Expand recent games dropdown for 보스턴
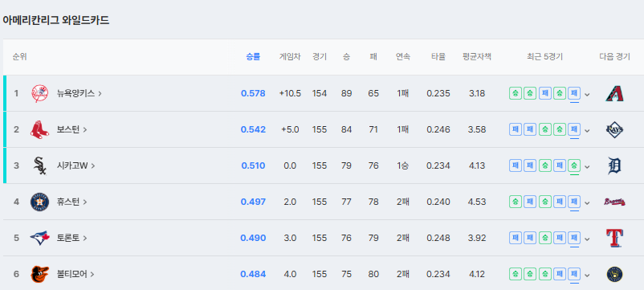The image size is (644, 290). tap(587, 131)
